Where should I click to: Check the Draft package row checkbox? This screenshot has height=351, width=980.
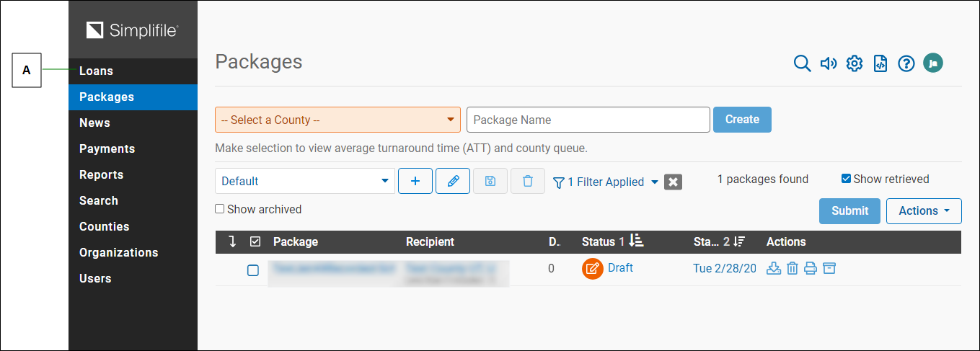[253, 270]
